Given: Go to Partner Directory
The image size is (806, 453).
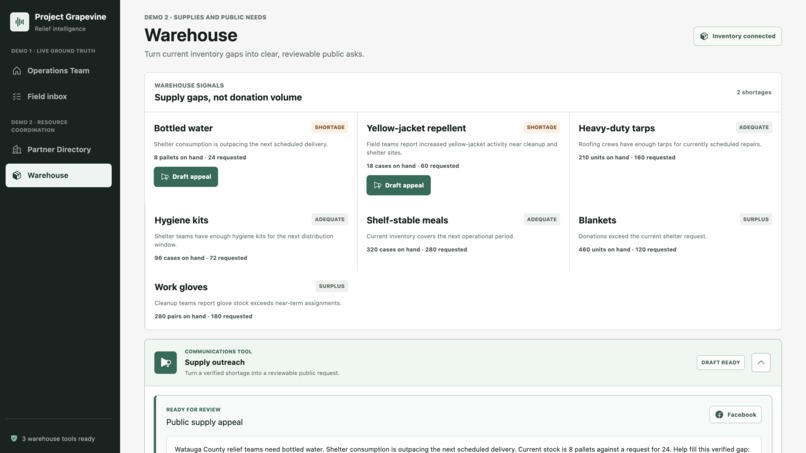Looking at the screenshot, I should pos(59,149).
